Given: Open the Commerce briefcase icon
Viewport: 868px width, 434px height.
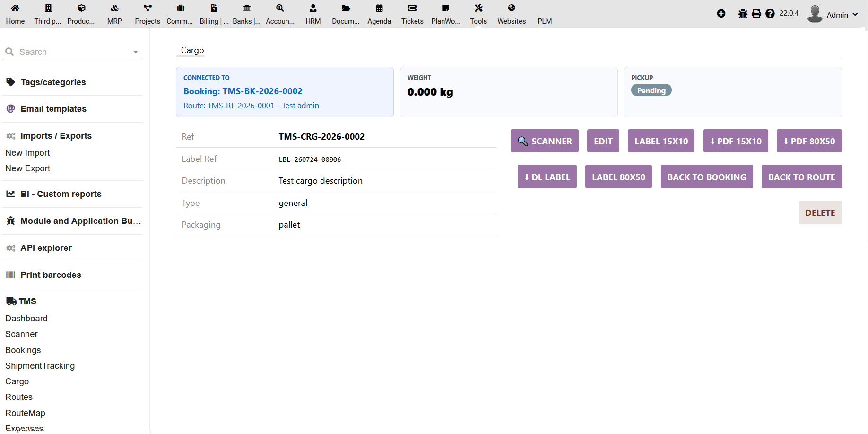Looking at the screenshot, I should click(181, 8).
